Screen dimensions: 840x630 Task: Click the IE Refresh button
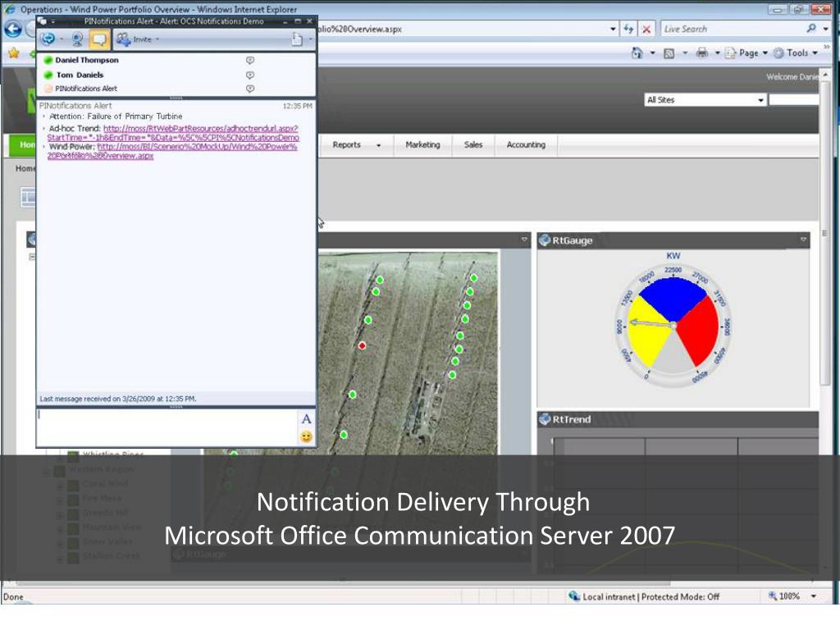(628, 29)
